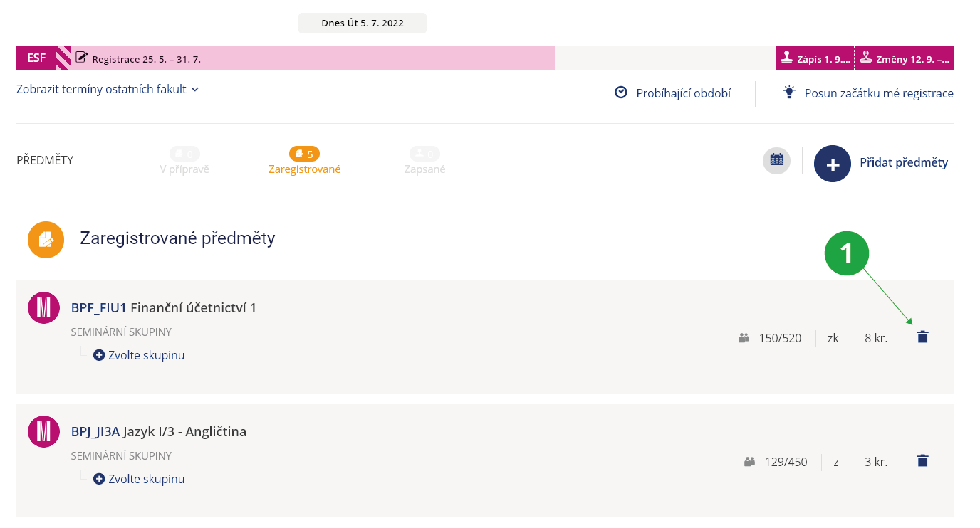The width and height of the screenshot is (980, 528).
Task: Open the BPJ_JI3A course link
Action: click(x=95, y=431)
